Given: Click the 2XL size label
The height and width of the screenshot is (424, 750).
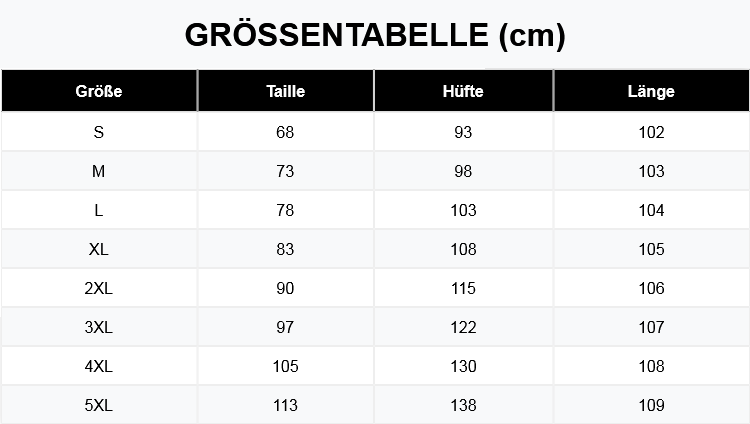Looking at the screenshot, I should [x=98, y=288].
